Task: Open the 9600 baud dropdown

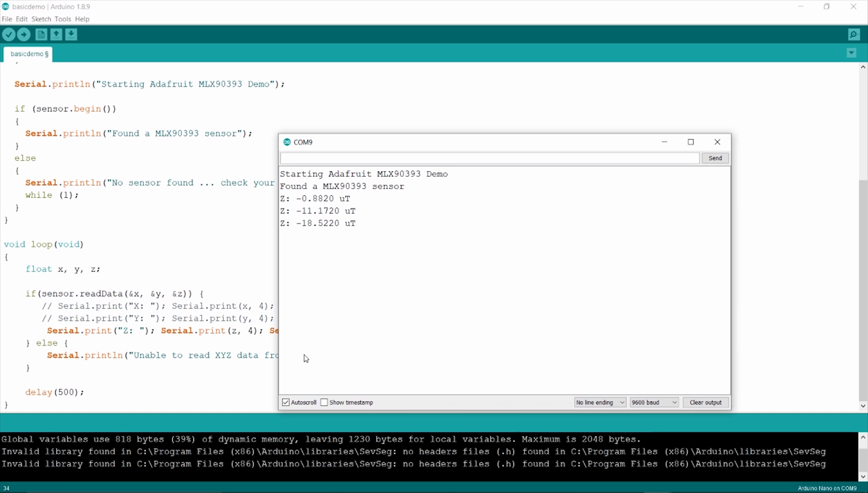Action: (x=654, y=403)
